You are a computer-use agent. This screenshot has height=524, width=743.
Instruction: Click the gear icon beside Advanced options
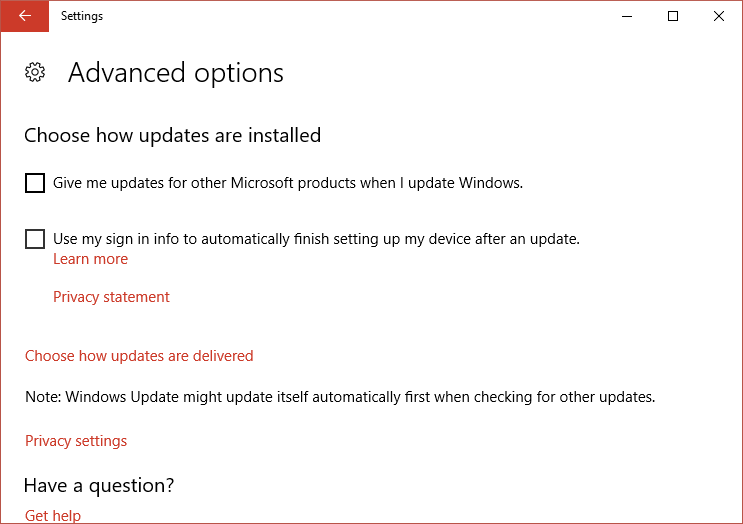(x=35, y=72)
